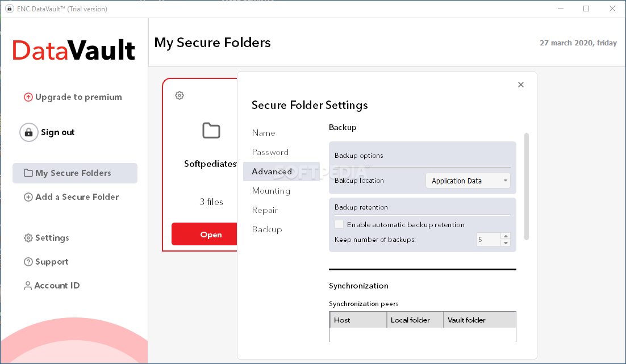Select the Password settings tab
The image size is (626, 364).
point(270,152)
